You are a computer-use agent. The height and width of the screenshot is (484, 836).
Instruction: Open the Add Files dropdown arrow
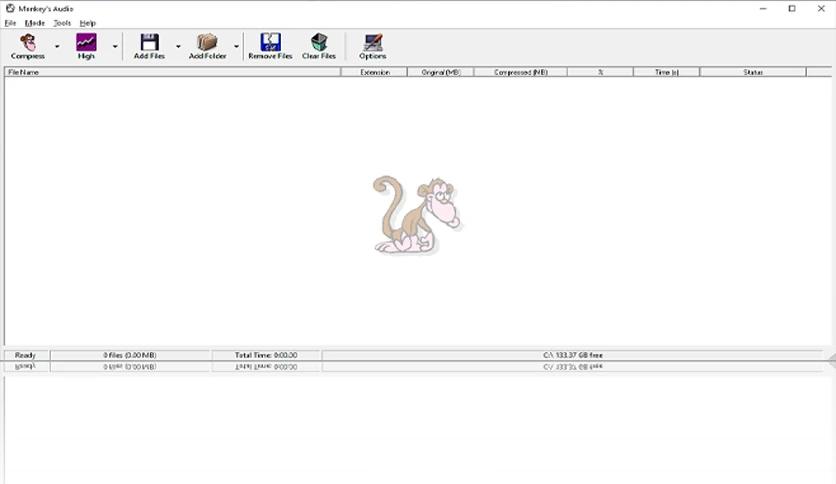pos(178,46)
